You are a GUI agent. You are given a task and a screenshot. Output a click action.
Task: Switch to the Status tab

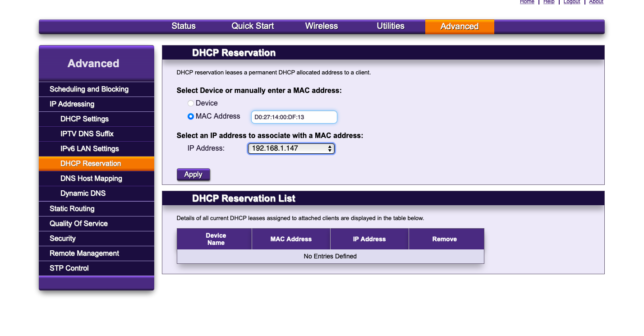click(184, 26)
